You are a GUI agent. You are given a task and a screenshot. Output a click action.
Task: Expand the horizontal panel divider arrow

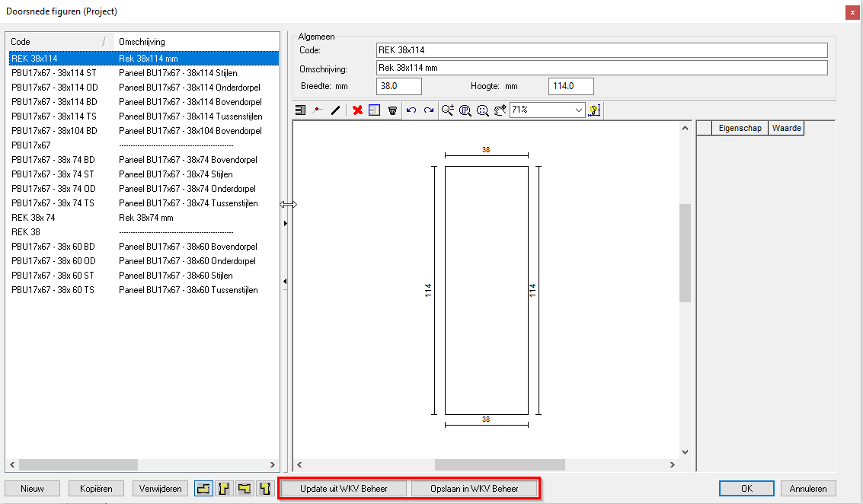(x=286, y=204)
